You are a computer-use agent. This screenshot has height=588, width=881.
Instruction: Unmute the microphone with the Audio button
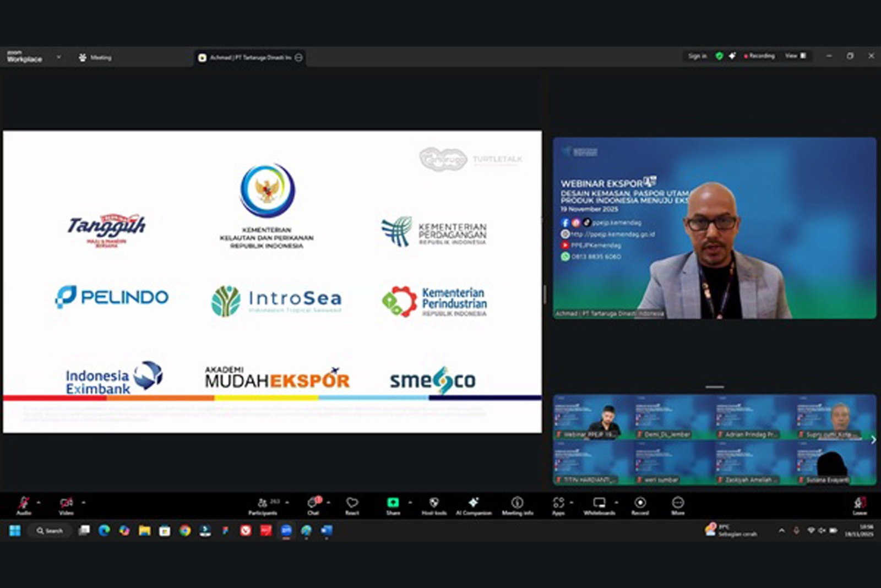(x=24, y=504)
